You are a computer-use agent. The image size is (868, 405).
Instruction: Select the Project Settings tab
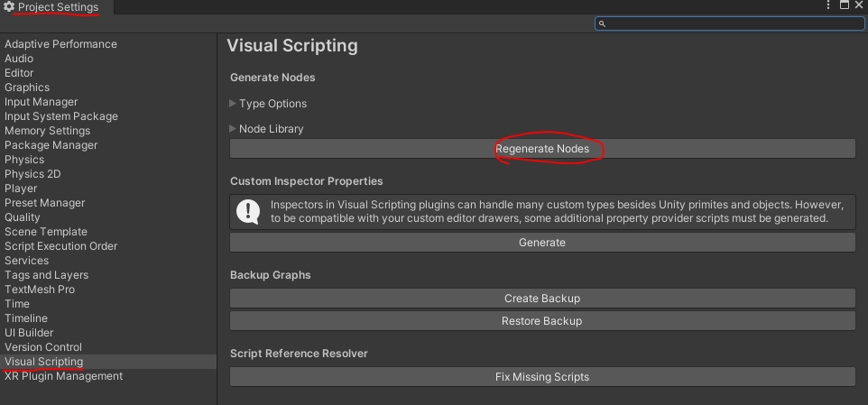57,7
